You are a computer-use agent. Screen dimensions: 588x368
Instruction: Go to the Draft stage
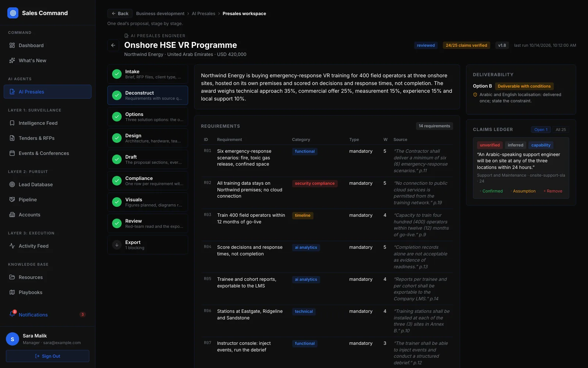(x=148, y=159)
